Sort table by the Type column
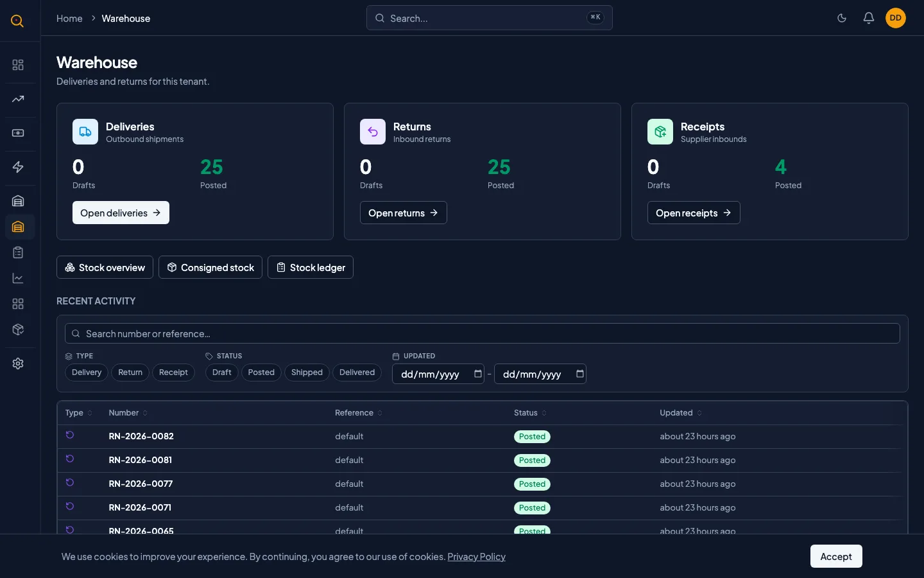This screenshot has width=924, height=578. (x=79, y=413)
